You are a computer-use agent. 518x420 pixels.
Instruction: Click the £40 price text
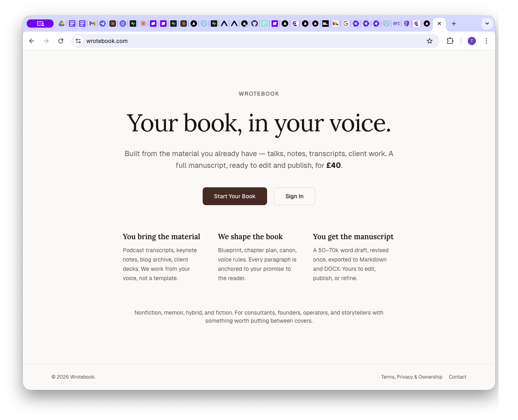click(x=334, y=165)
